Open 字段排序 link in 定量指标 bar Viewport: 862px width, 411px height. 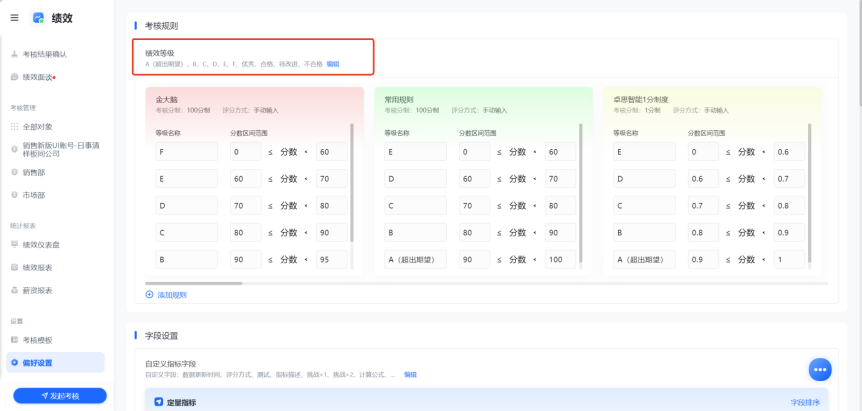pos(805,403)
